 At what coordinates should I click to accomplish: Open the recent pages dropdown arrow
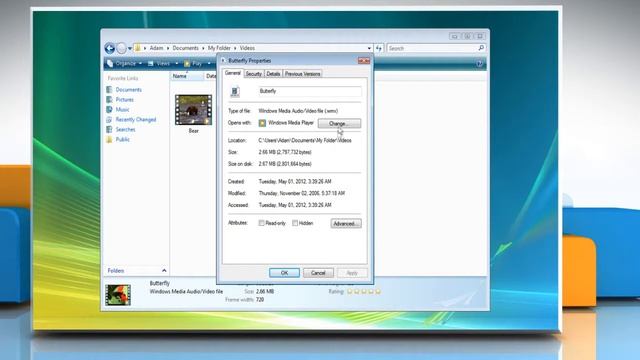coord(130,49)
